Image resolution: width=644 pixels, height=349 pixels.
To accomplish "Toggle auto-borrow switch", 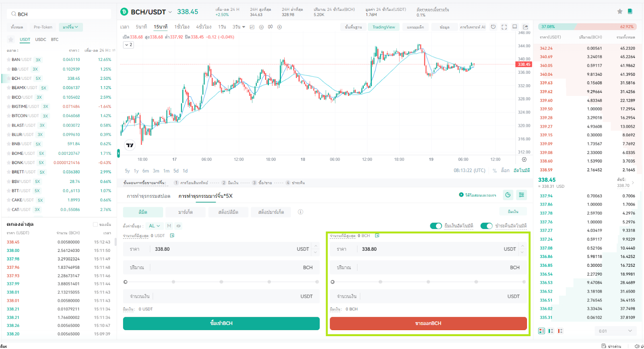I will (x=436, y=226).
